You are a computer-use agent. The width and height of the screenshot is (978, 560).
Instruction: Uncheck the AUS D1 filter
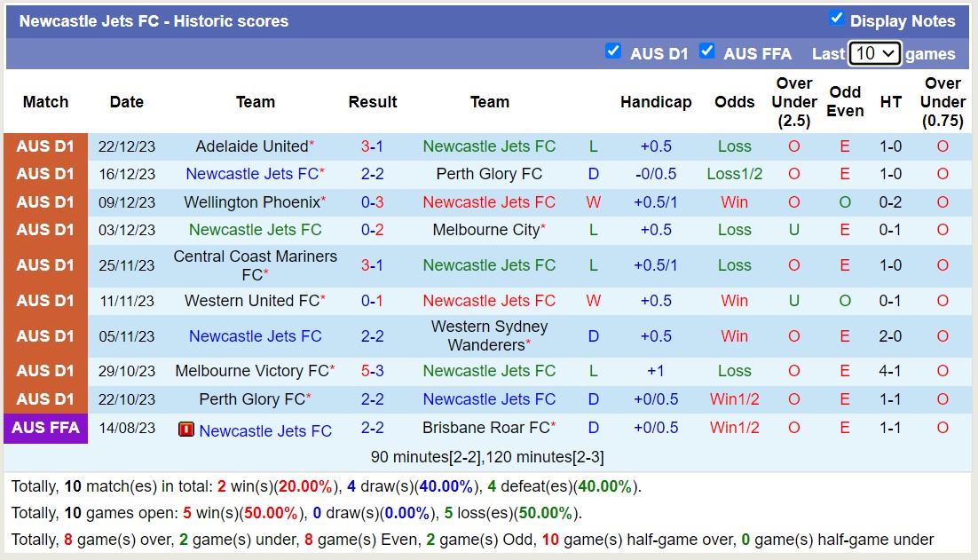(613, 52)
